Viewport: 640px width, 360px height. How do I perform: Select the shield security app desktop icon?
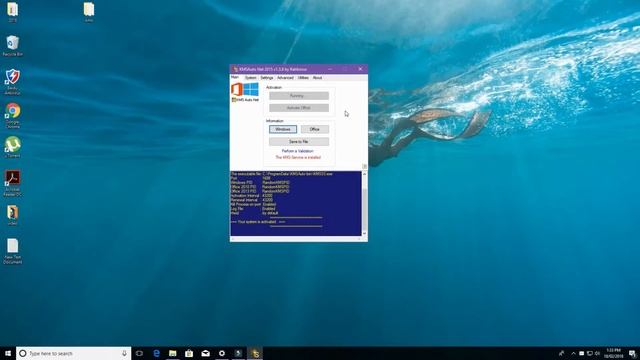(x=13, y=82)
